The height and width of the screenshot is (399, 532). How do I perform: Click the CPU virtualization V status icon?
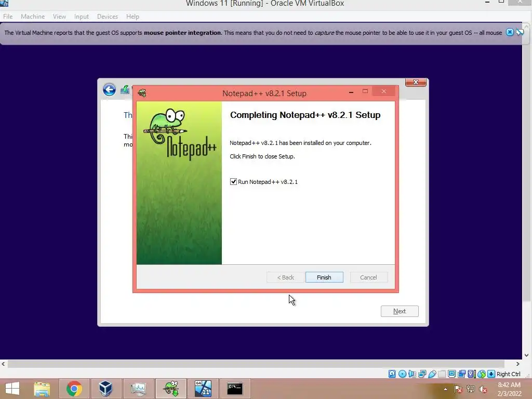click(x=471, y=374)
